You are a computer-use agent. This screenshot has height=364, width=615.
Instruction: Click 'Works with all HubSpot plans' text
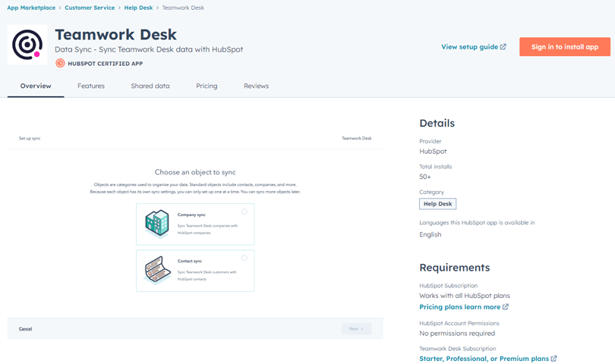pyautogui.click(x=465, y=296)
